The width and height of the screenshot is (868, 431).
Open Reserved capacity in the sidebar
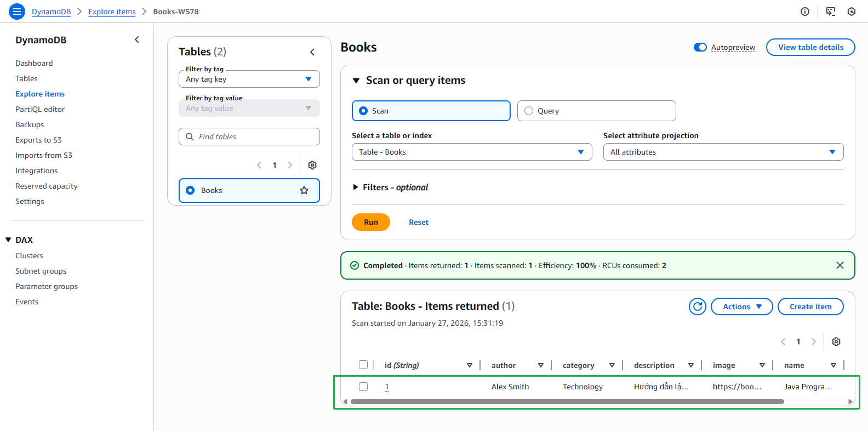click(47, 186)
